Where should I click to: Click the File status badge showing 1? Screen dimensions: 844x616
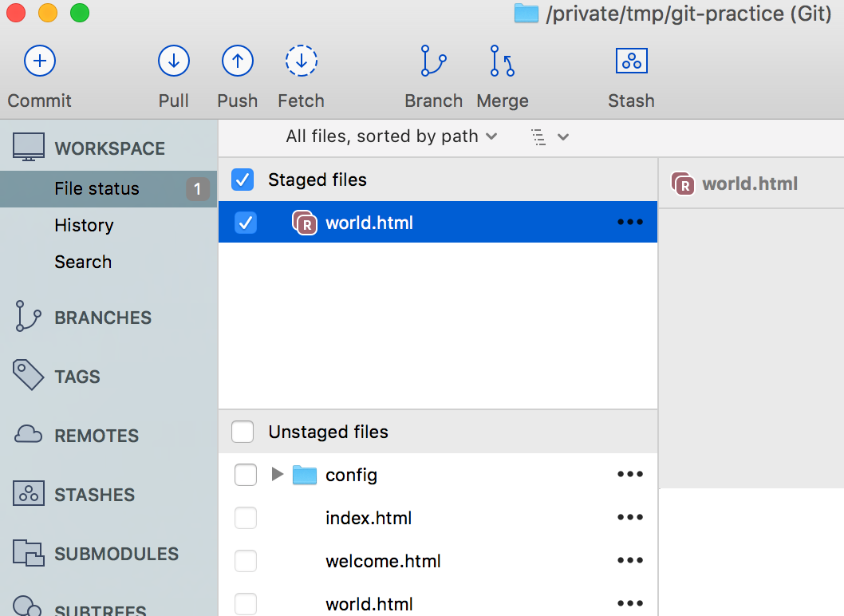[199, 189]
